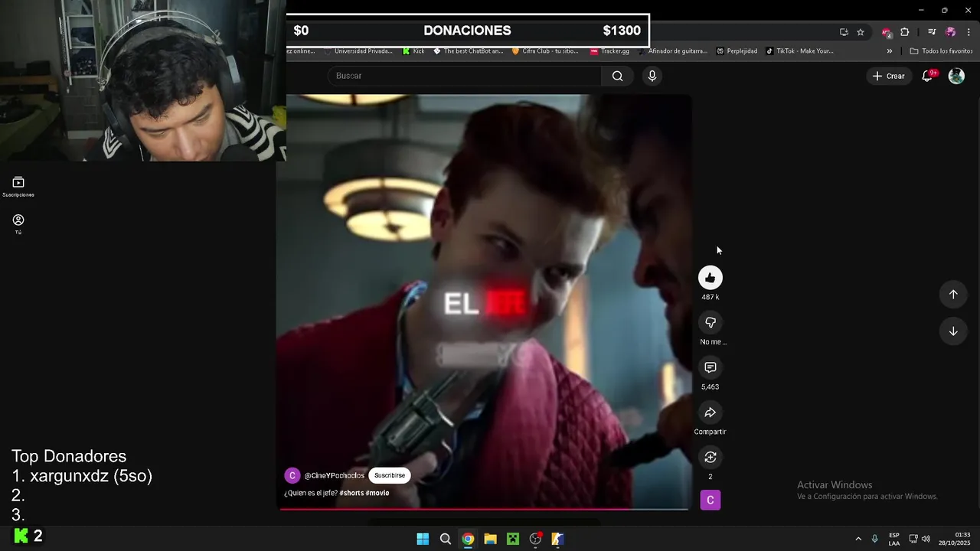Viewport: 980px width, 551px height.
Task: Open the OBS Studio taskbar icon
Action: (535, 539)
